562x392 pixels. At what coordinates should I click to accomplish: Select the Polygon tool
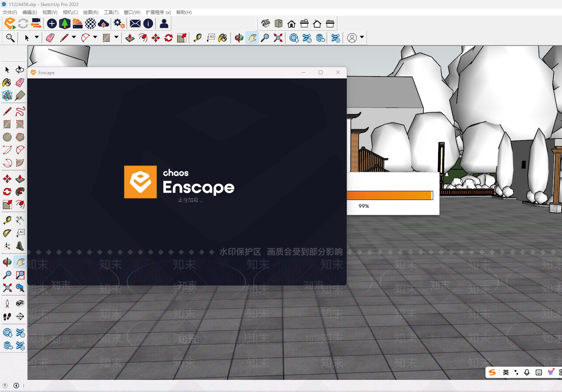[x=20, y=137]
